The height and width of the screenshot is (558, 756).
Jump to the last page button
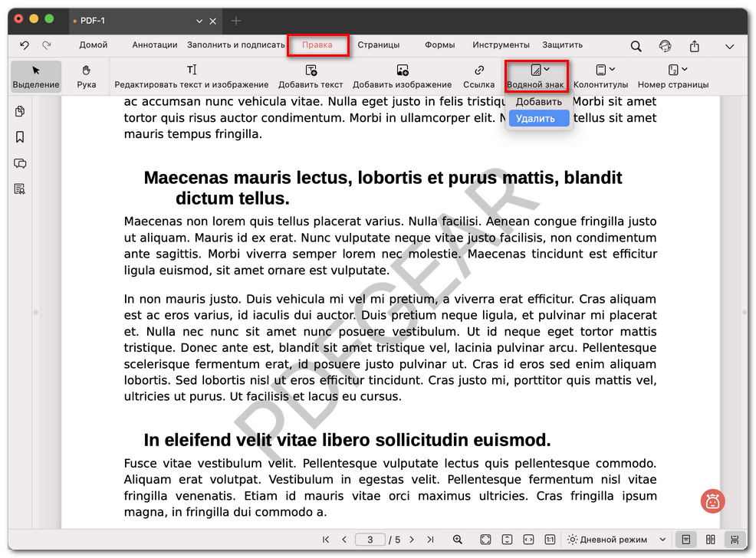pos(430,540)
